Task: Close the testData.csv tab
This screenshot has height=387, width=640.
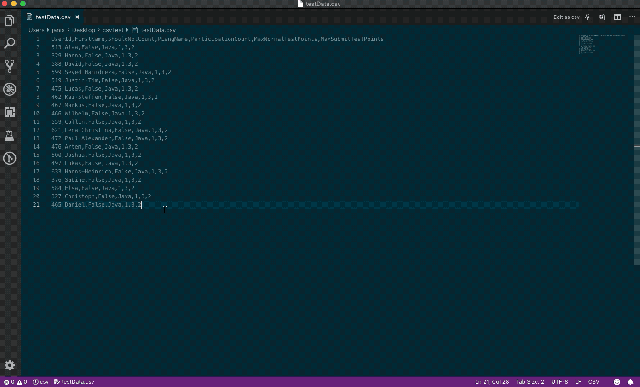Action: [x=77, y=17]
